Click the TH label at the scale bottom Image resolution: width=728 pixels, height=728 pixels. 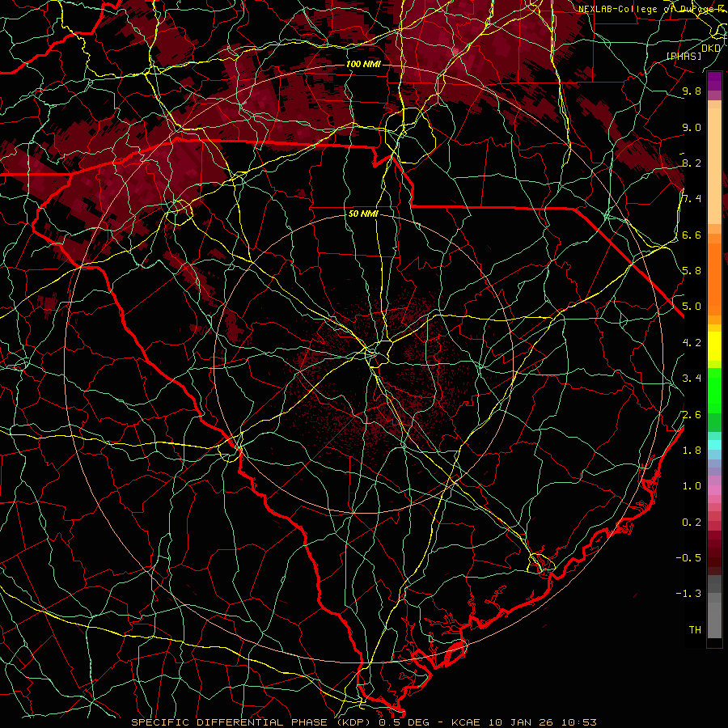click(695, 630)
